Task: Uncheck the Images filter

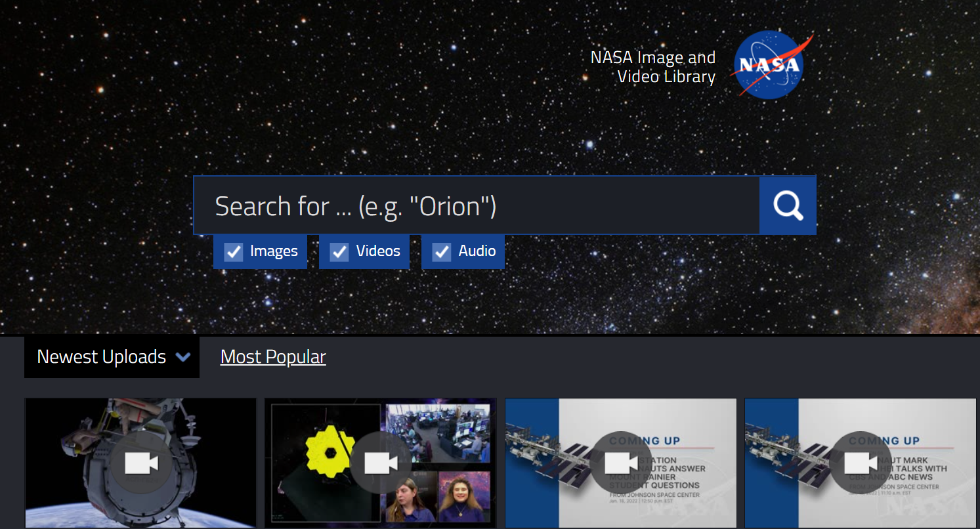Action: point(234,251)
